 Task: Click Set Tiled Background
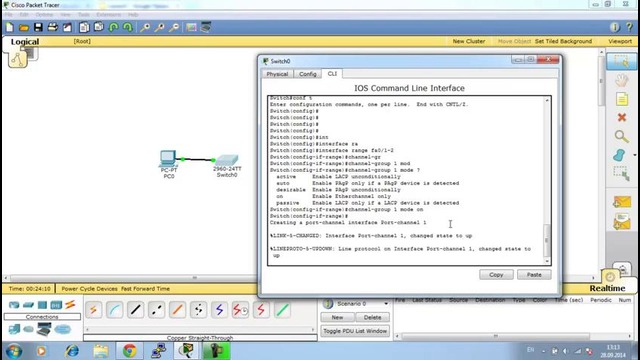coord(563,41)
